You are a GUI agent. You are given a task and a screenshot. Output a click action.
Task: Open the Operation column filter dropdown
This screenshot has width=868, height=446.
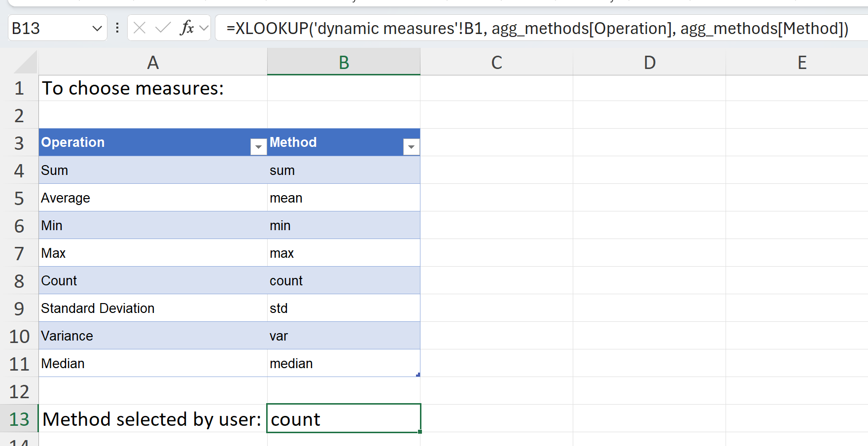(258, 147)
